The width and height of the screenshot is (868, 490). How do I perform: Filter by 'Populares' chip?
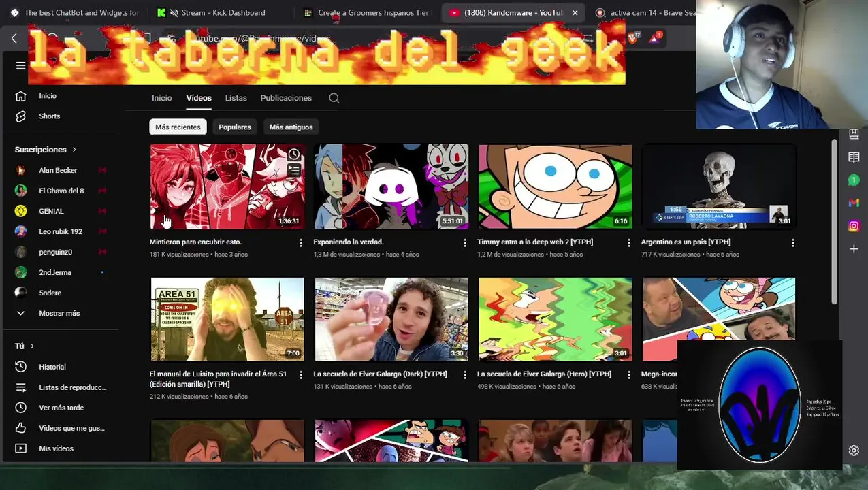[x=235, y=127]
